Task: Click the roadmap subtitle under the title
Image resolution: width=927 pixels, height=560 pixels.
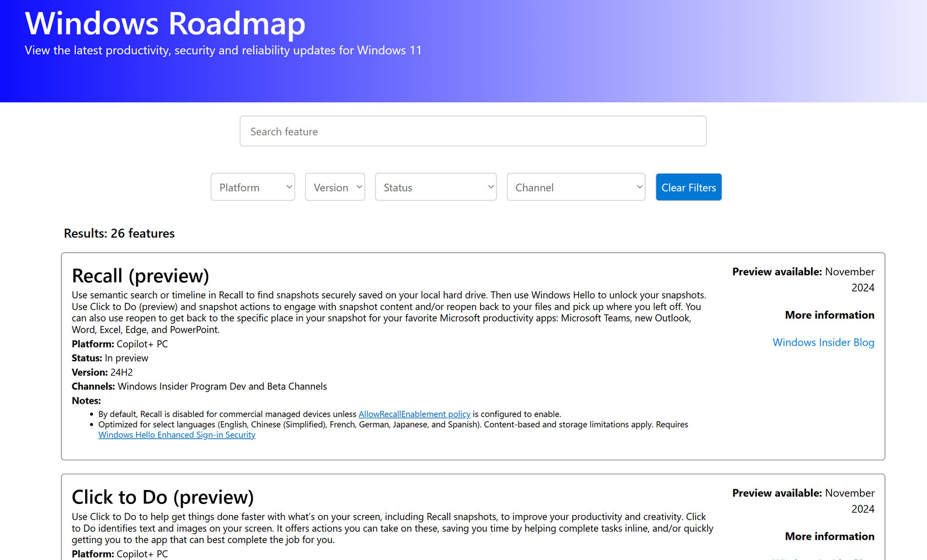Action: (x=223, y=50)
